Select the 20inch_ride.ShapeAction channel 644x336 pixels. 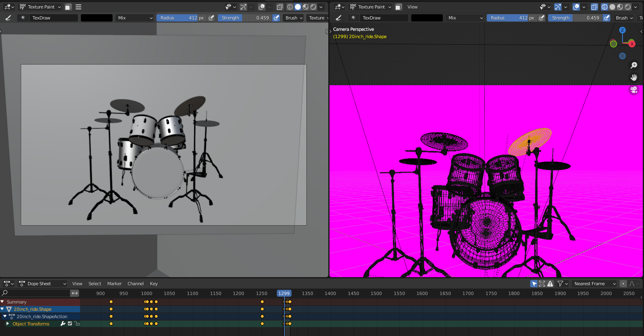pos(42,317)
